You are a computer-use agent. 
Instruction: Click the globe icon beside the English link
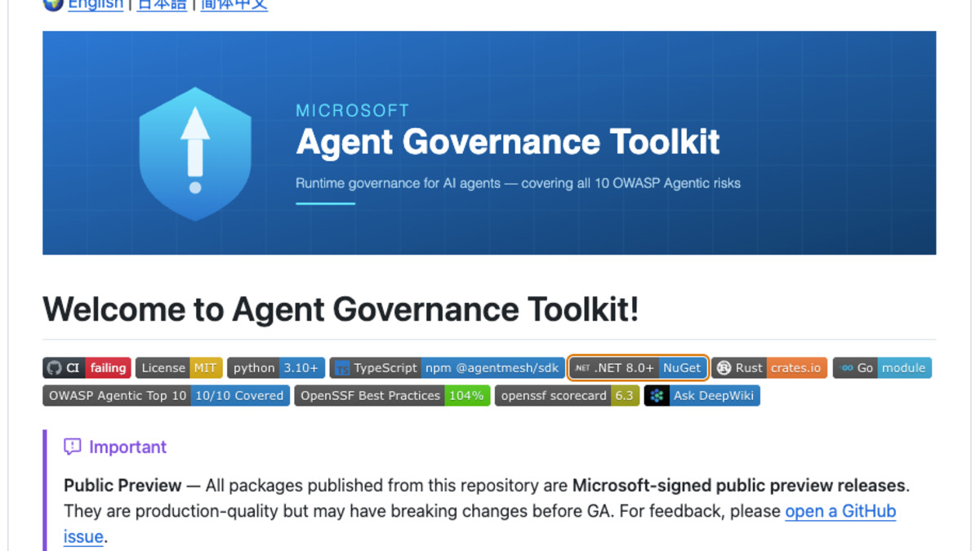pyautogui.click(x=51, y=4)
